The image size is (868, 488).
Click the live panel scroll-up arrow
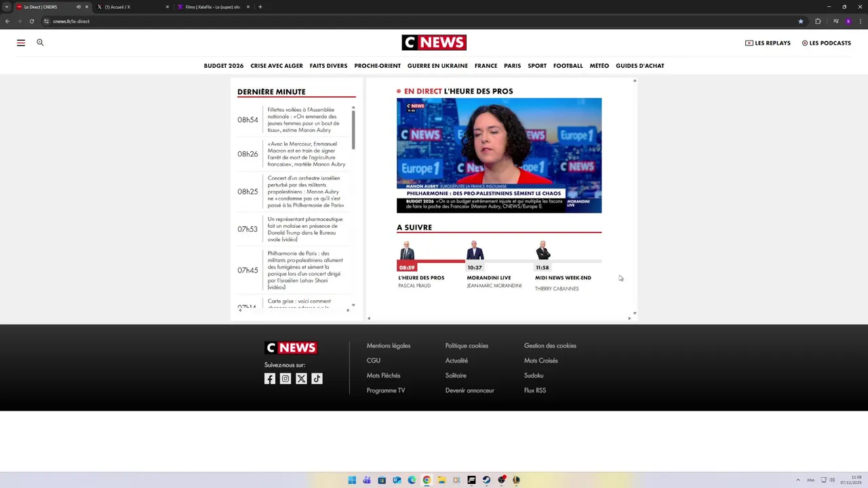[635, 81]
